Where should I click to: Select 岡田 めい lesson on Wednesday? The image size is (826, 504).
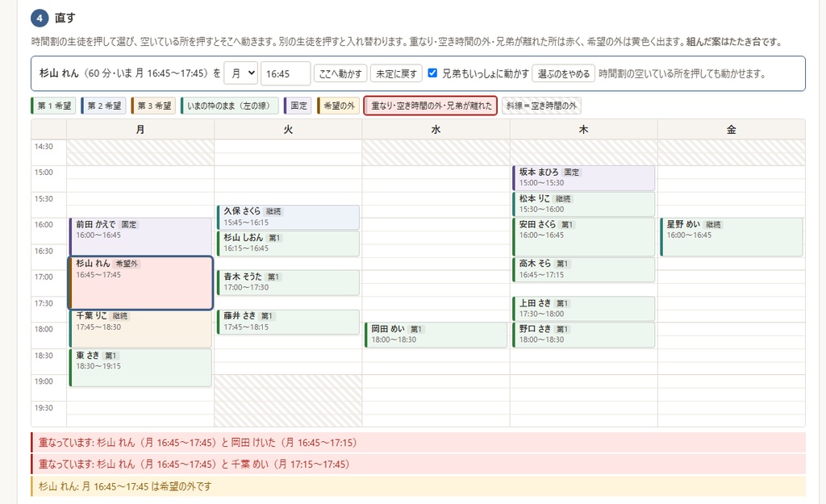pyautogui.click(x=436, y=335)
